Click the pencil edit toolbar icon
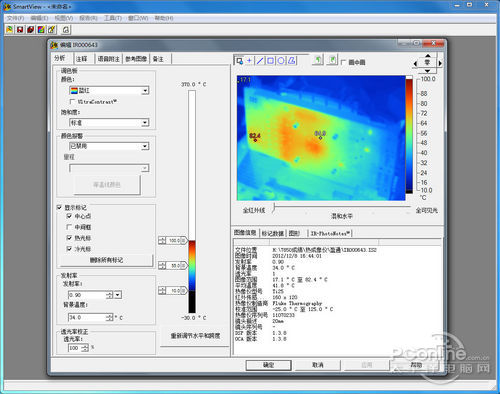Image resolution: width=500 pixels, height=394 pixels. (x=52, y=30)
